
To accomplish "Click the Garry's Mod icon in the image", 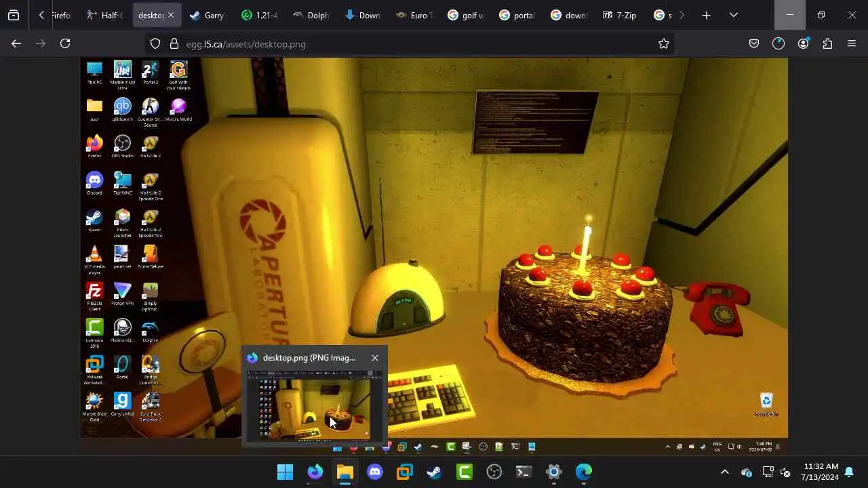I will 122,405.
